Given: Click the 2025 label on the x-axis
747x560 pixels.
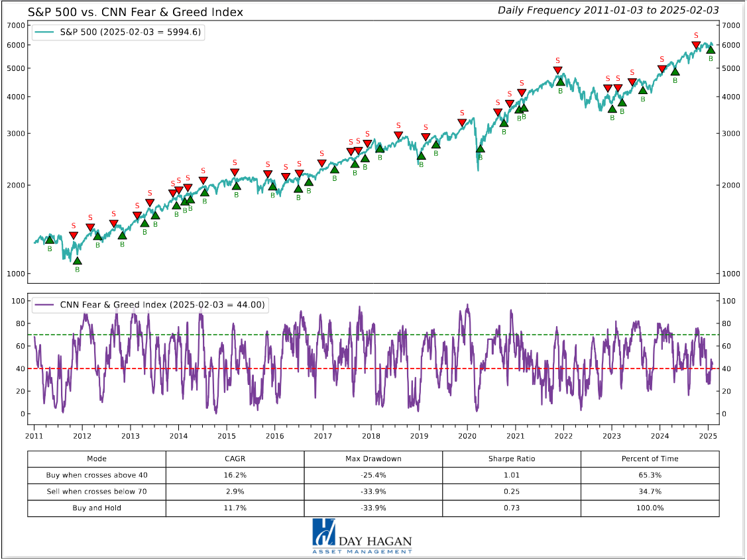Looking at the screenshot, I should [708, 435].
